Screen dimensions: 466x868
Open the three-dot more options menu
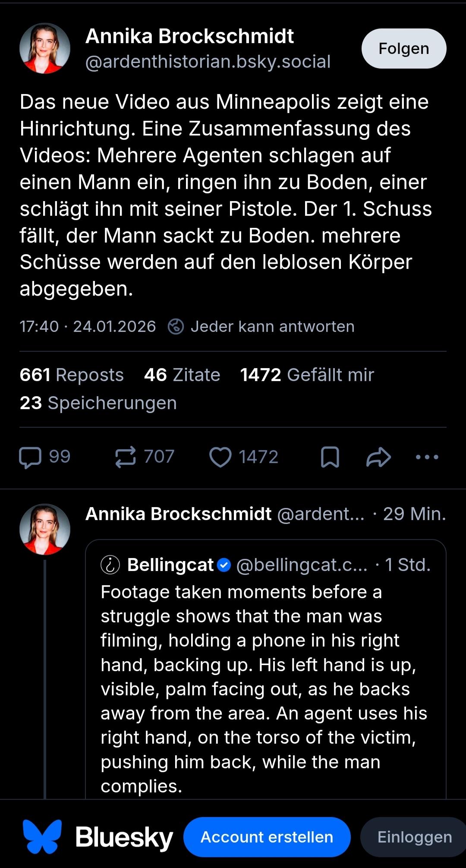click(427, 457)
